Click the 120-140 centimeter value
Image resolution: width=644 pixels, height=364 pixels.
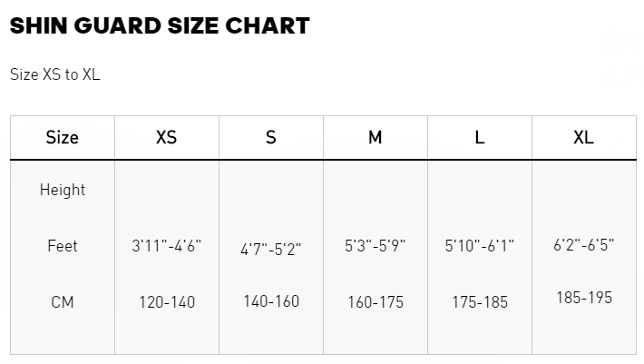(x=167, y=302)
